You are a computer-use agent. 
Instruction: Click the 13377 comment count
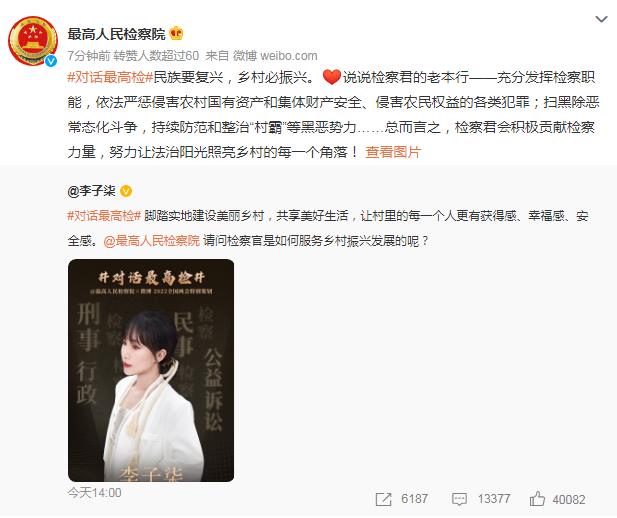[494, 499]
